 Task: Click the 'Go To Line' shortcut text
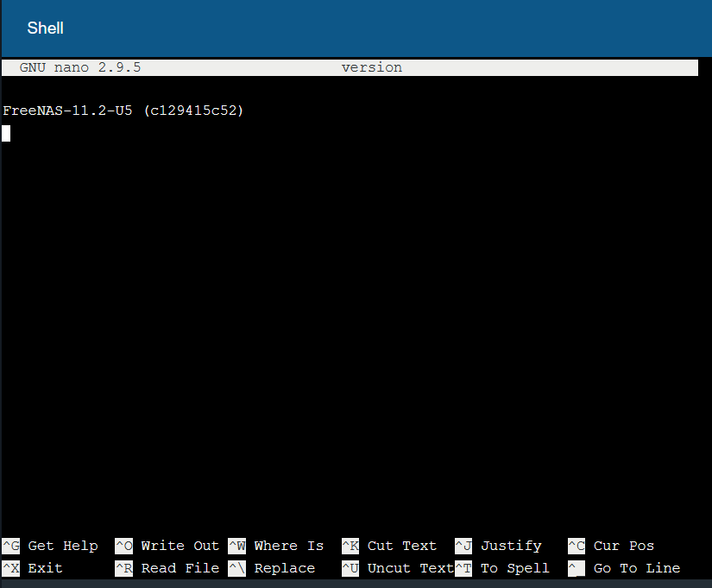(637, 568)
